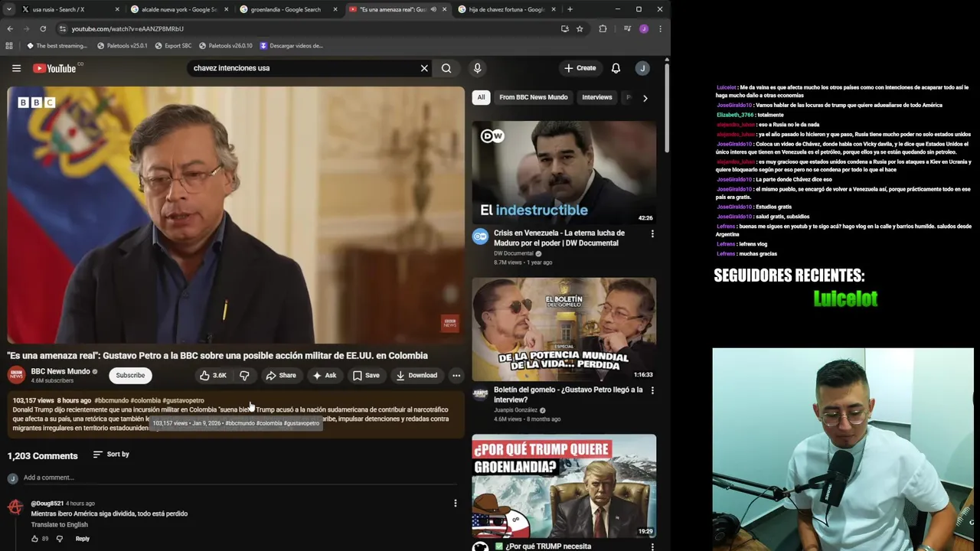Open site information icon in address bar
The image size is (980, 551).
point(63,28)
